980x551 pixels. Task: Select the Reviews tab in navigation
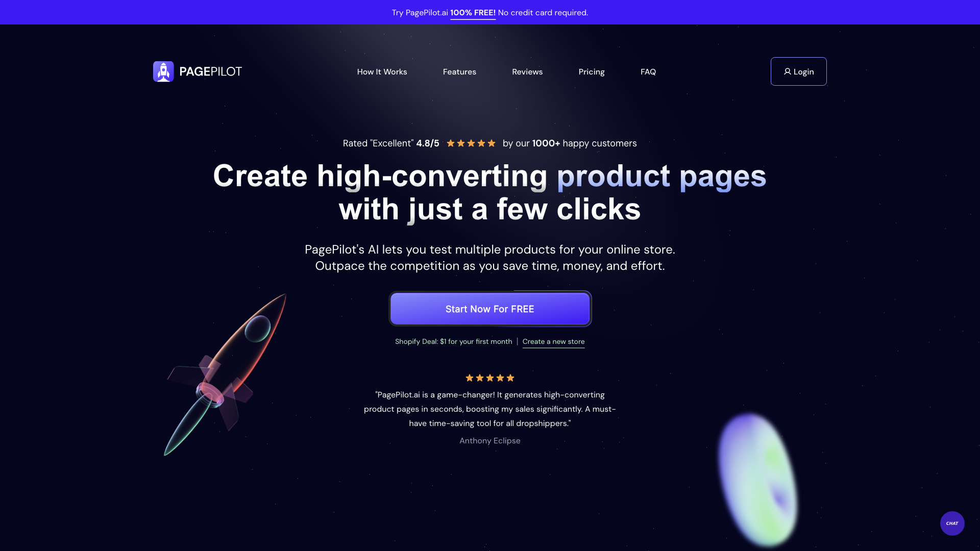point(527,71)
